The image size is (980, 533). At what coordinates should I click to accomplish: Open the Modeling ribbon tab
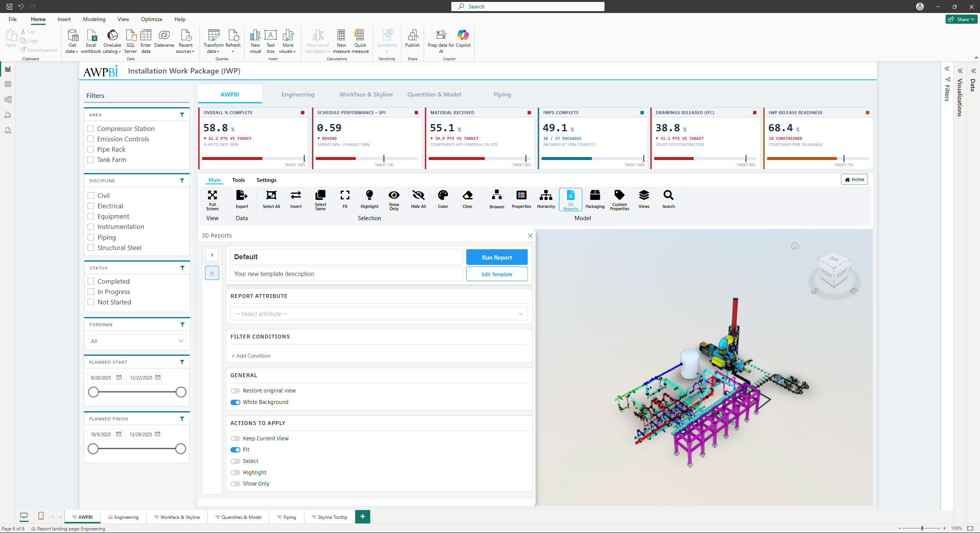coord(94,19)
